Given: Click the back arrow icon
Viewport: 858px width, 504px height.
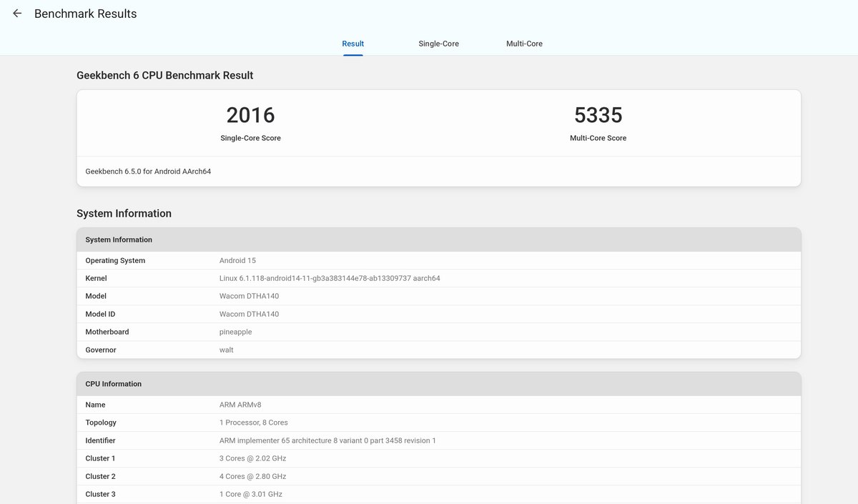Looking at the screenshot, I should (x=17, y=14).
